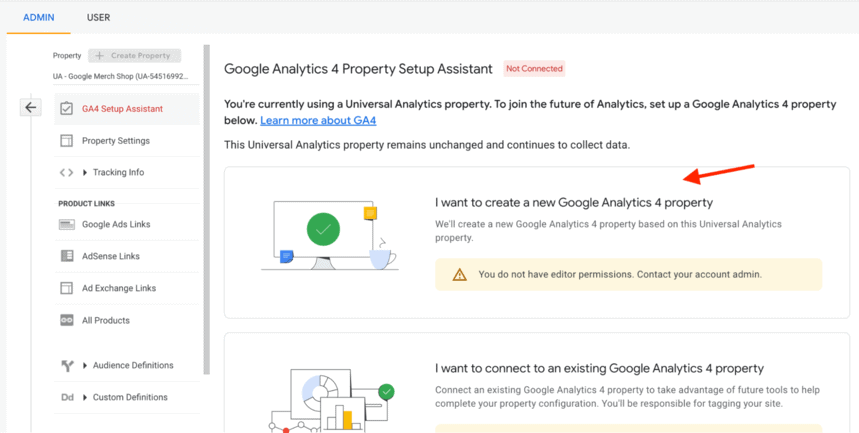
Task: Open the UA Google Merch Shop property selector
Action: [x=120, y=76]
